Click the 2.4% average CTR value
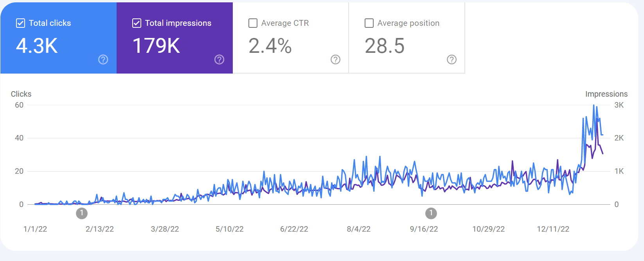This screenshot has width=644, height=261. coord(270,46)
